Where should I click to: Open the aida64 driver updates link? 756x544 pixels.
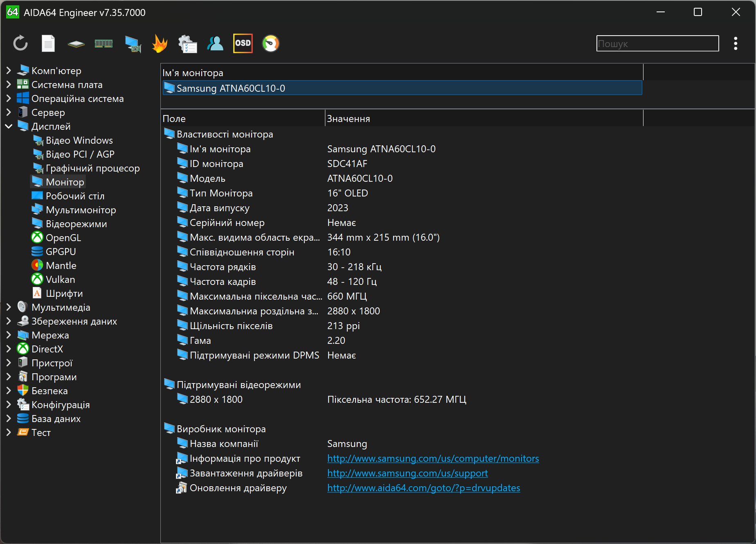pyautogui.click(x=423, y=488)
